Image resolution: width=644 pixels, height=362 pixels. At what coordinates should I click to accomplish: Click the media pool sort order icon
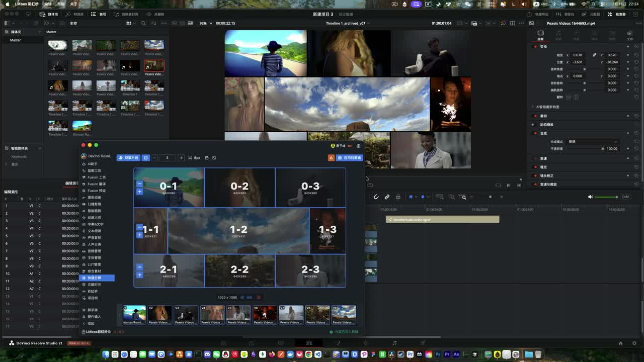click(154, 23)
